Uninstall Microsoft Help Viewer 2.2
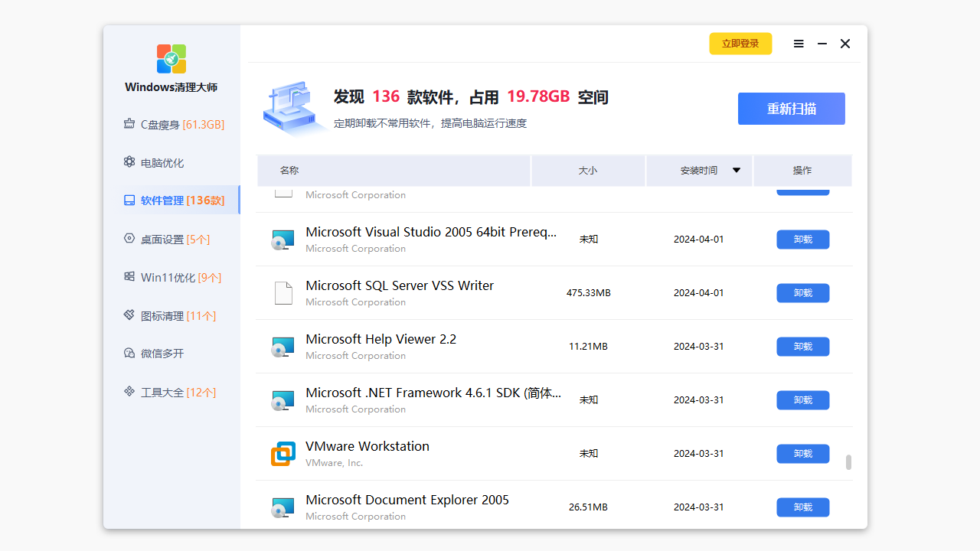Image resolution: width=980 pixels, height=551 pixels. [x=802, y=346]
